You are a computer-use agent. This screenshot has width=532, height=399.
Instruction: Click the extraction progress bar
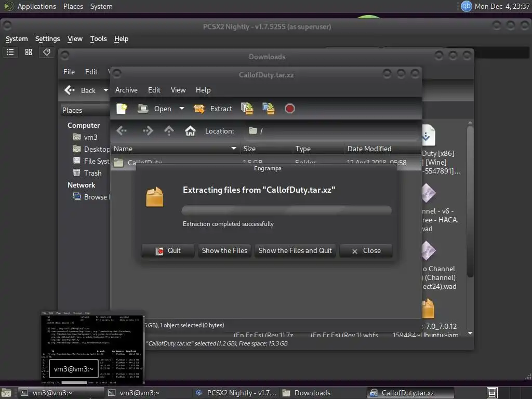[x=287, y=210]
